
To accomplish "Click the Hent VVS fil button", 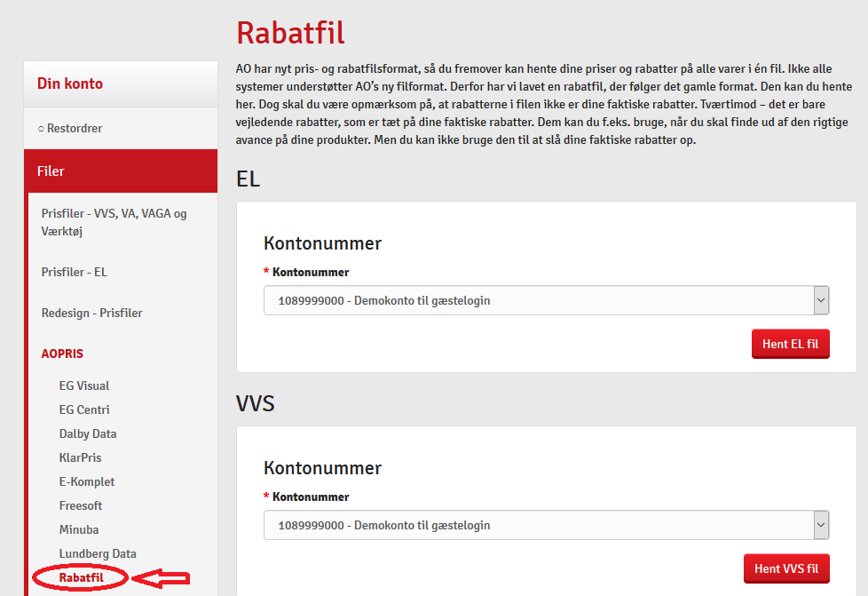I will [786, 568].
